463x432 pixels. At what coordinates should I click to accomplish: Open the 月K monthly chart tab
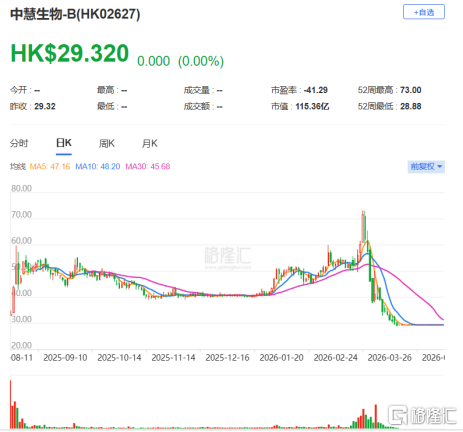coord(150,143)
